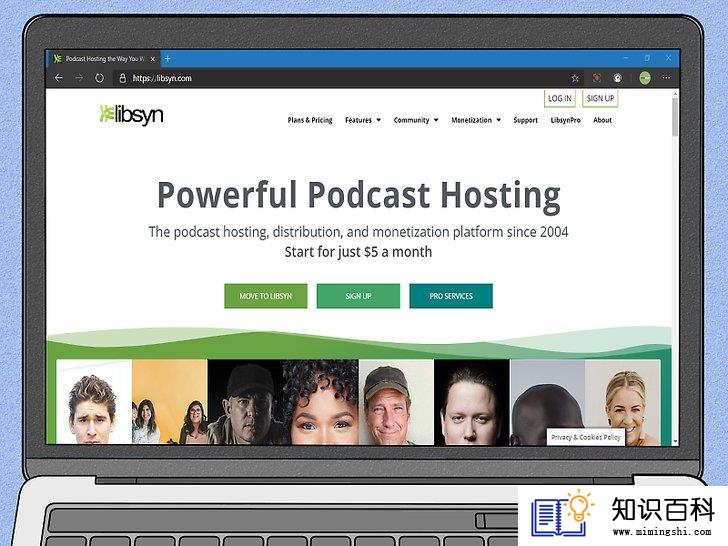Click the padlock site security icon
Image resolution: width=728 pixels, height=546 pixels.
[123, 78]
